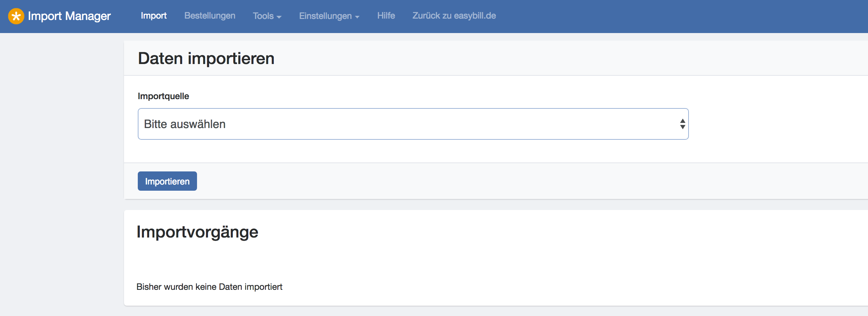Screen dimensions: 868x316
Task: Click the Bisher wurden keine Daten importiert text
Action: tap(209, 287)
